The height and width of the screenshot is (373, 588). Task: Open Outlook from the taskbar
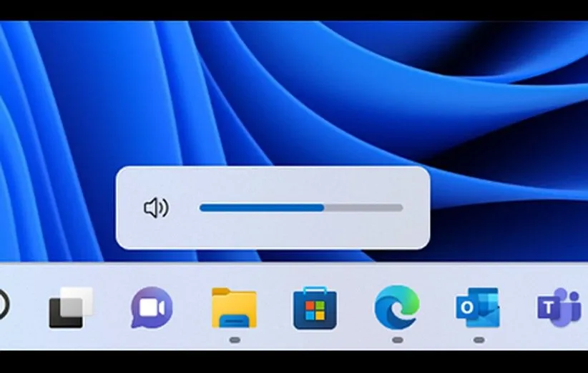[x=478, y=307]
